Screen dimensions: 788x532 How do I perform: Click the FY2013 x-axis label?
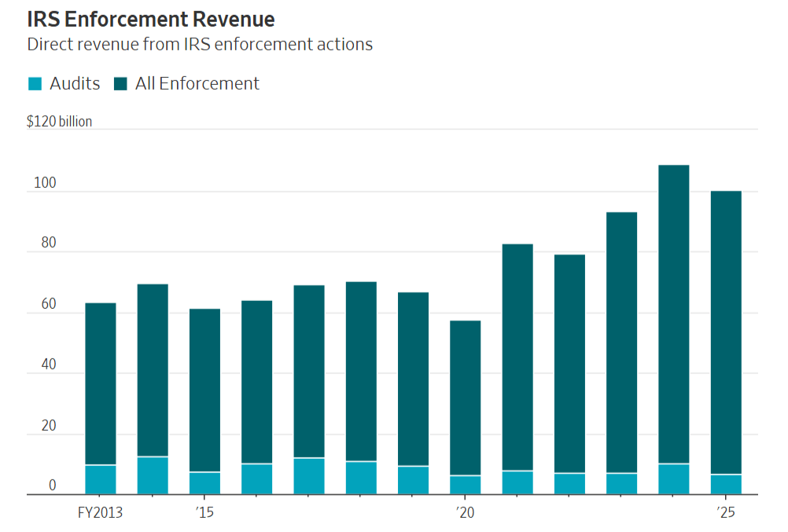coord(100,513)
